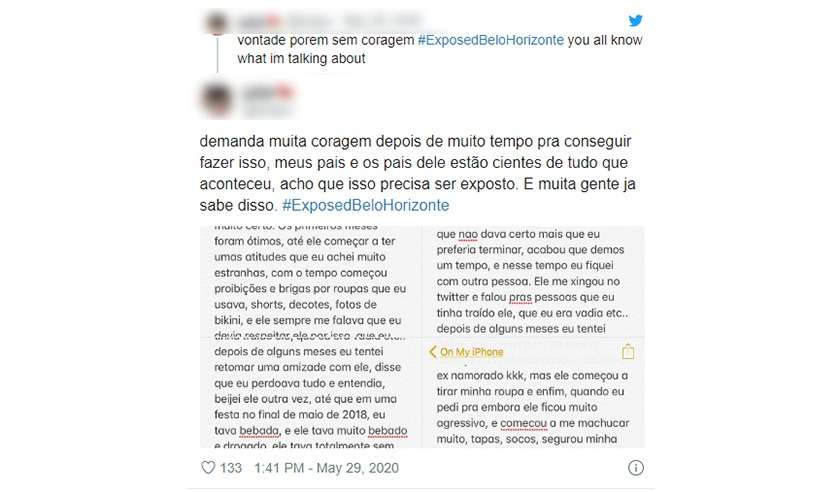Open blurred author name of parent tweet
840x492 pixels.
pos(259,21)
